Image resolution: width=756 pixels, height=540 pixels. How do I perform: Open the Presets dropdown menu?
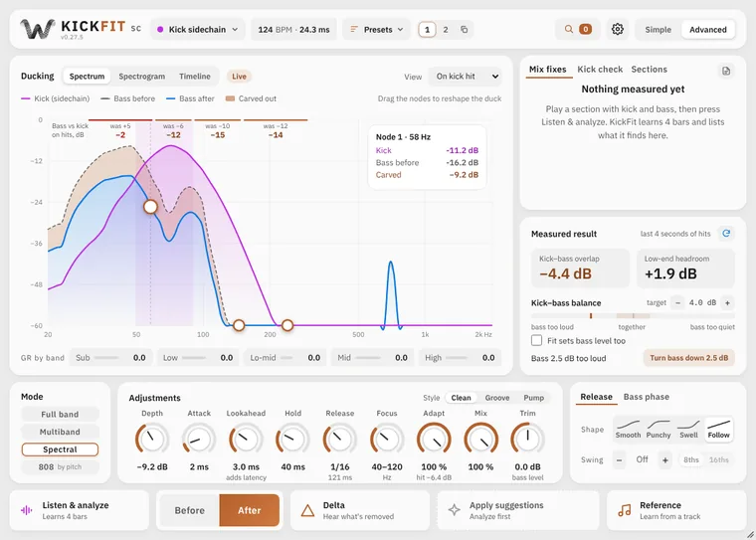[377, 30]
